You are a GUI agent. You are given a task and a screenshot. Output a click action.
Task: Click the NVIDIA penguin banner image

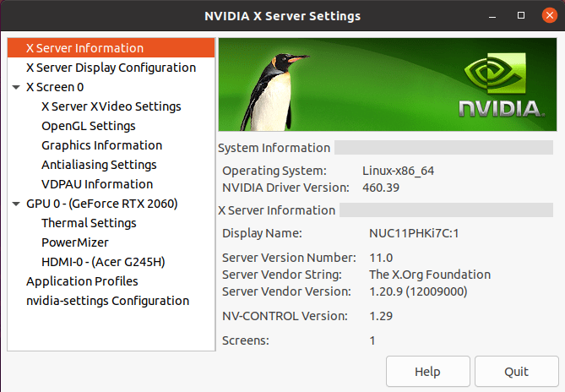click(x=388, y=84)
